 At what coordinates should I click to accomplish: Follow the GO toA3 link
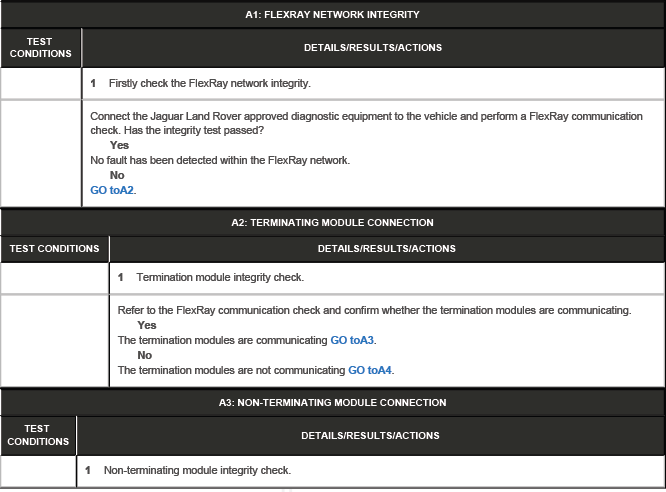click(x=352, y=340)
